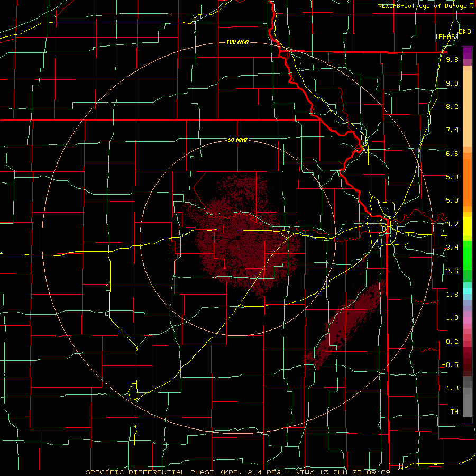Click the -0.5 value on the scale
The height and width of the screenshot is (476, 476).
450,365
